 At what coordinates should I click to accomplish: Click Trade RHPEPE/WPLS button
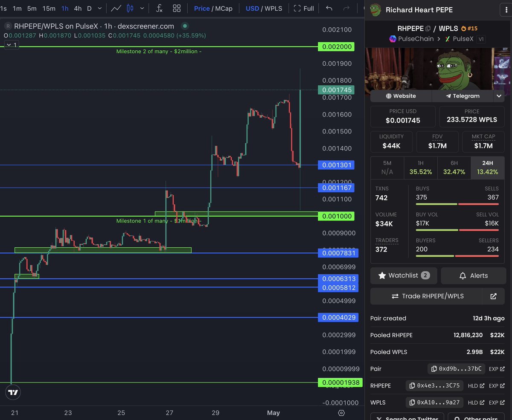click(426, 296)
